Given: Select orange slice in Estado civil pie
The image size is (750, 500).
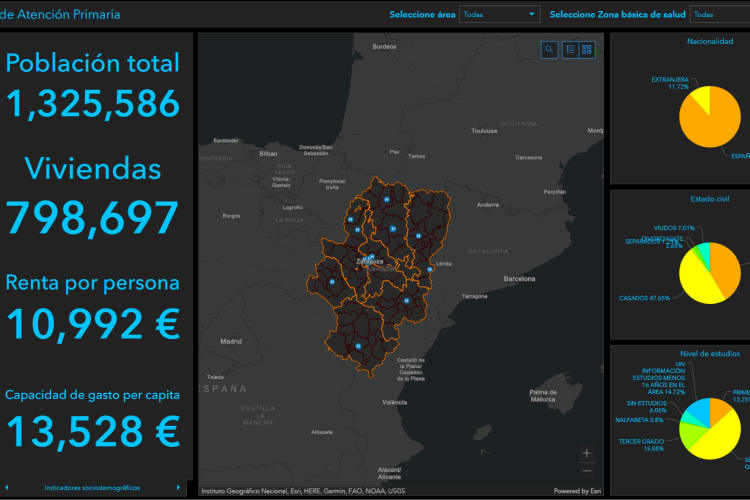Looking at the screenshot, I should coord(726,268).
